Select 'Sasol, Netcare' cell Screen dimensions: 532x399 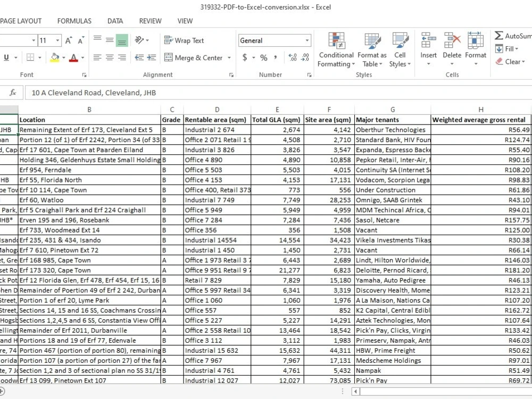(x=393, y=220)
